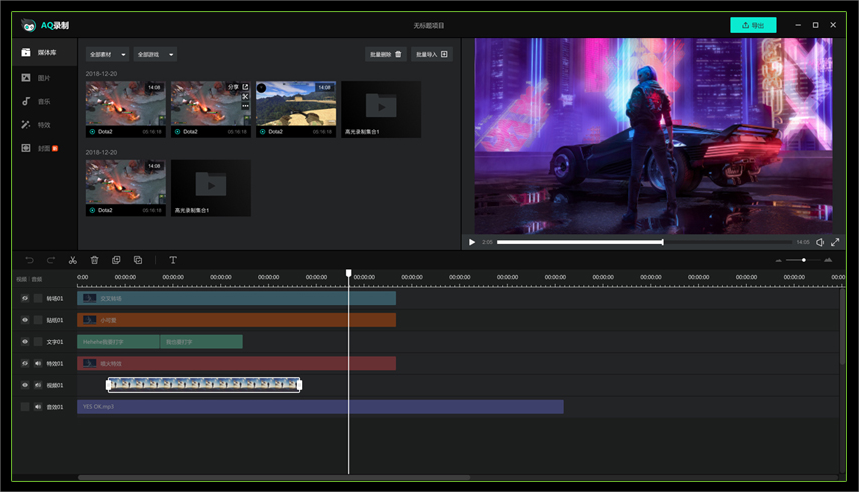Click the paste clip icon beside copy
This screenshot has width=859, height=492.
pyautogui.click(x=138, y=260)
